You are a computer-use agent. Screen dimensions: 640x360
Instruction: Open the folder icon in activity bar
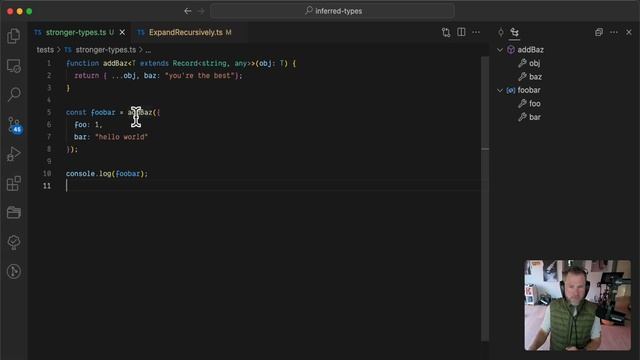click(13, 213)
